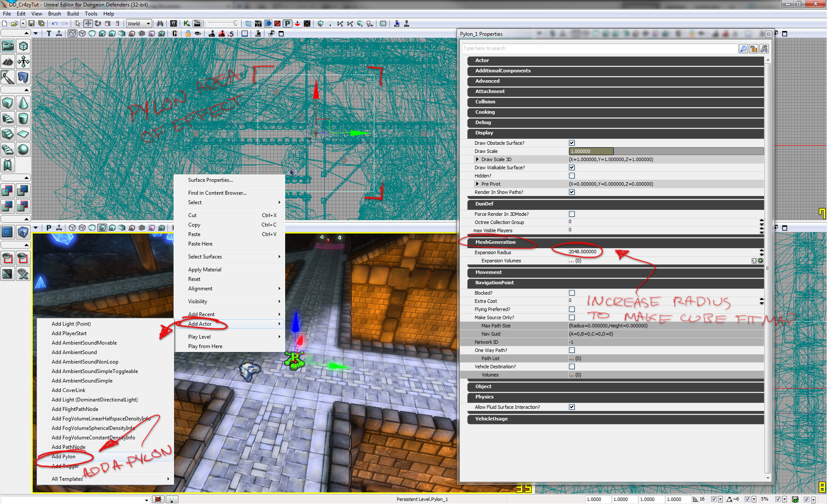827x504 pixels.
Task: Uncheck Draw Walkable Surface
Action: (x=572, y=168)
